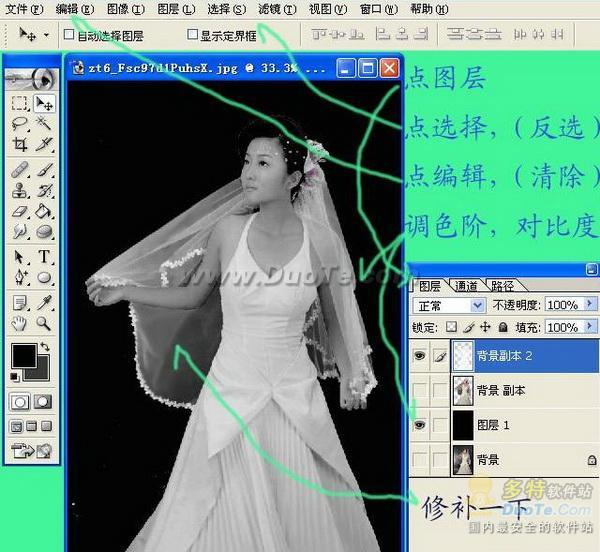Click the 填充 100% input field

[564, 327]
